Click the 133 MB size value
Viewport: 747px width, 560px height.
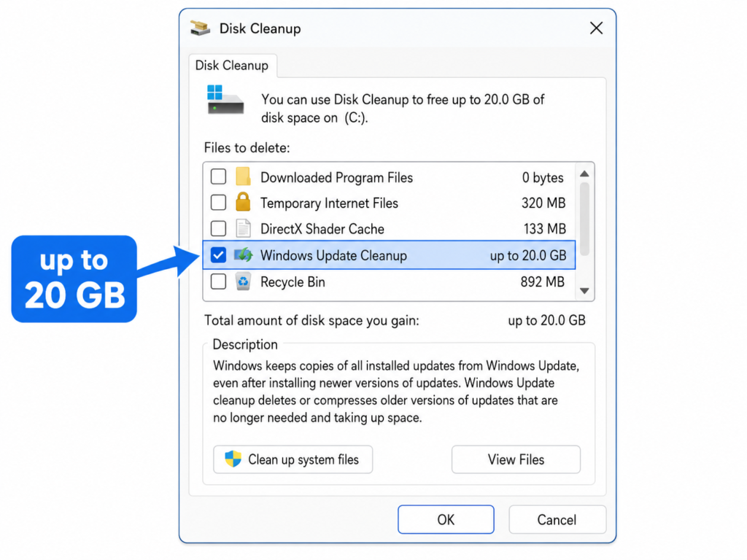coord(545,229)
